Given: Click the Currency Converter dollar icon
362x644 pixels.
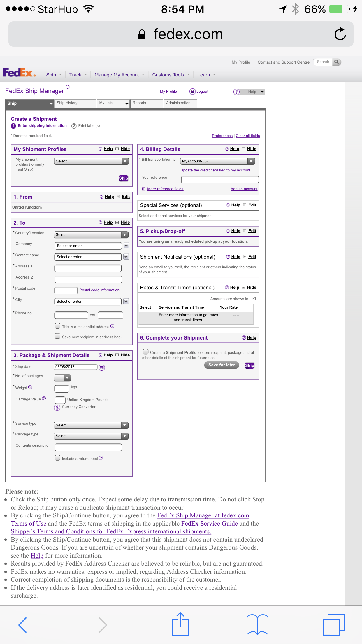Looking at the screenshot, I should click(x=57, y=407).
